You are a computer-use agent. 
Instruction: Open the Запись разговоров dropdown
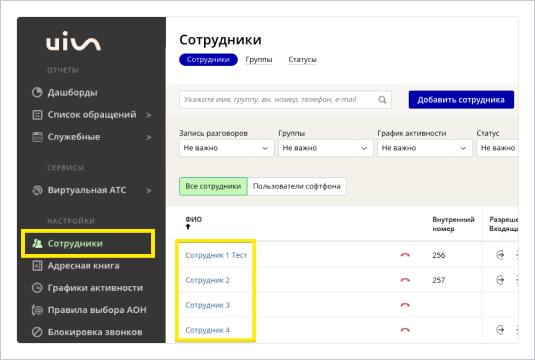[x=227, y=148]
